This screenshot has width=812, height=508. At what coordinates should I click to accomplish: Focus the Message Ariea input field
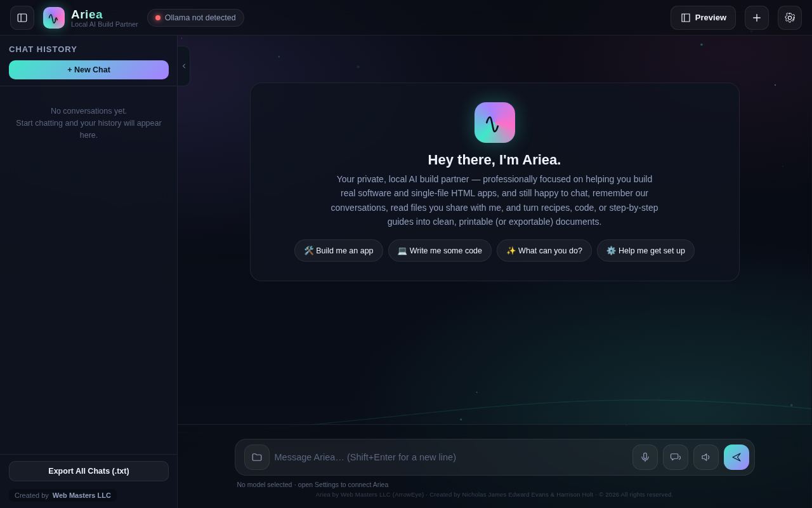click(x=450, y=457)
